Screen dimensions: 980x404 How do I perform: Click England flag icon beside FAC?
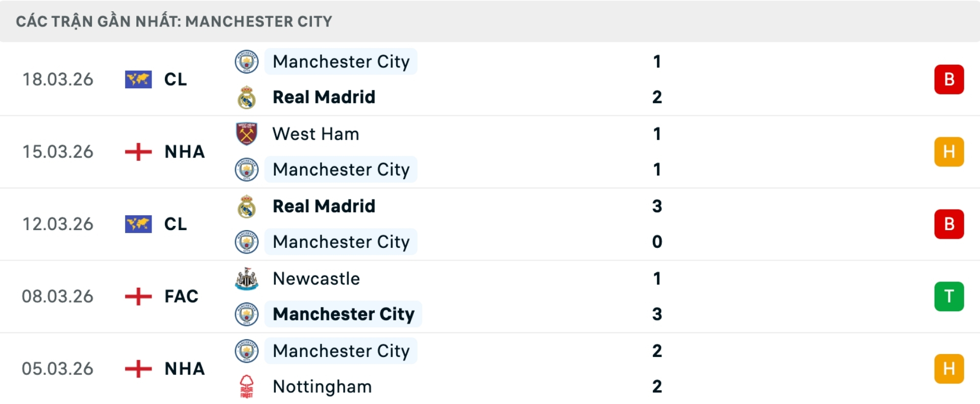pos(138,296)
